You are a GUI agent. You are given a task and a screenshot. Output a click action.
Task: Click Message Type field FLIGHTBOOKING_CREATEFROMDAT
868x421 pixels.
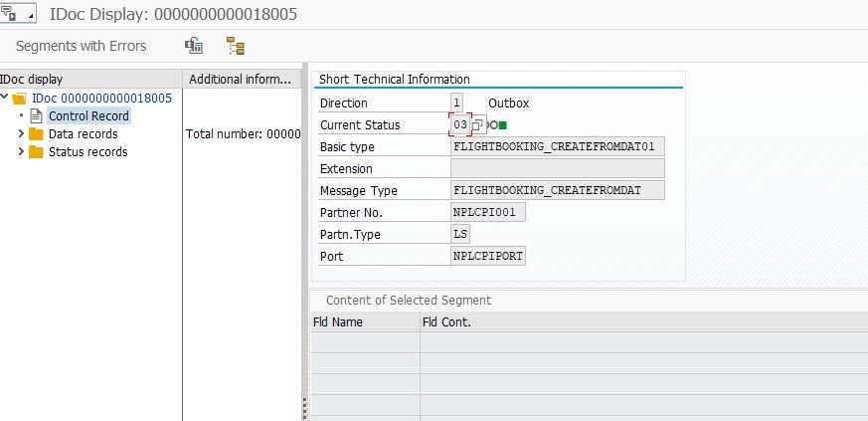pos(558,190)
